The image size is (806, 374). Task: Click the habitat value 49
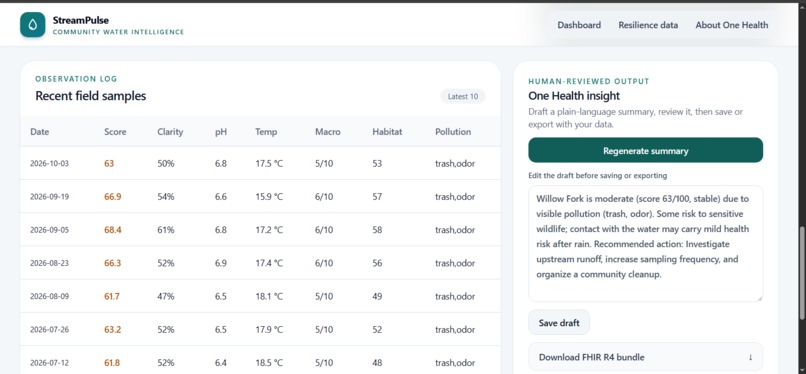click(377, 296)
